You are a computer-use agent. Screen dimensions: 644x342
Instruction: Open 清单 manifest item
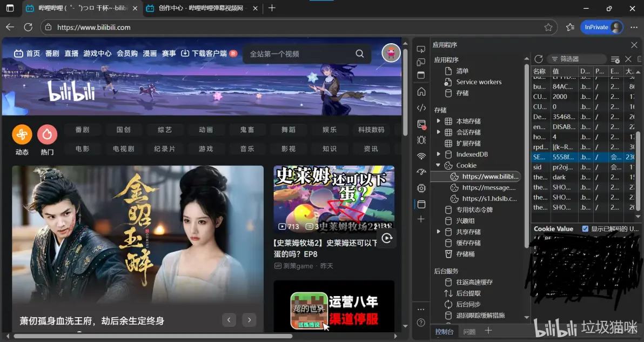point(462,71)
